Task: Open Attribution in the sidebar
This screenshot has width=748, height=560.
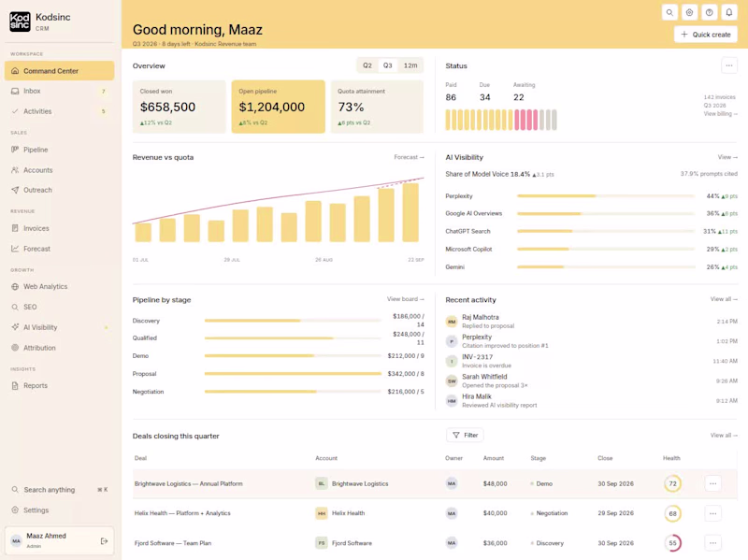Action: [59, 348]
